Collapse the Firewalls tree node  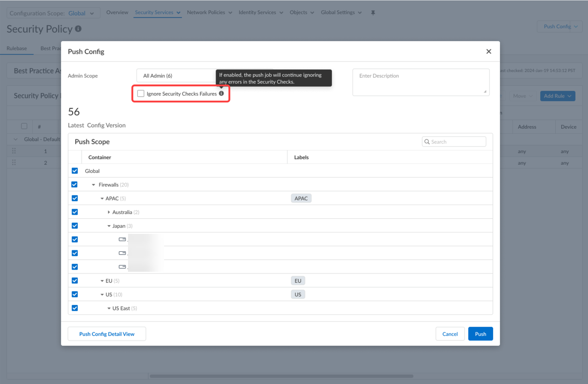click(93, 185)
